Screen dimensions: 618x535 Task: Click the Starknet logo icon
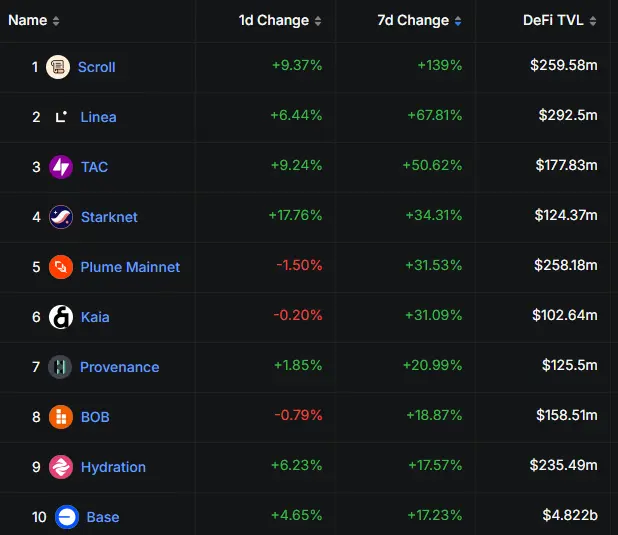61,217
